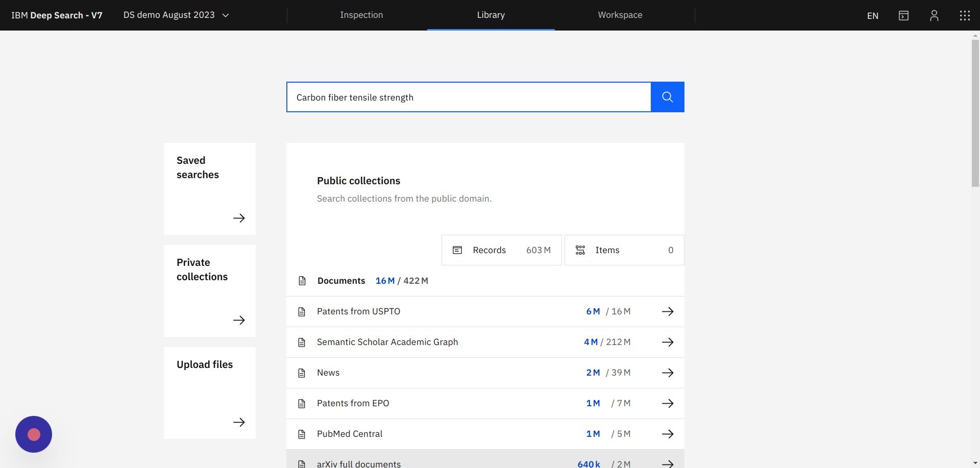Click the purple record floating button
This screenshot has width=980, height=468.
[34, 434]
